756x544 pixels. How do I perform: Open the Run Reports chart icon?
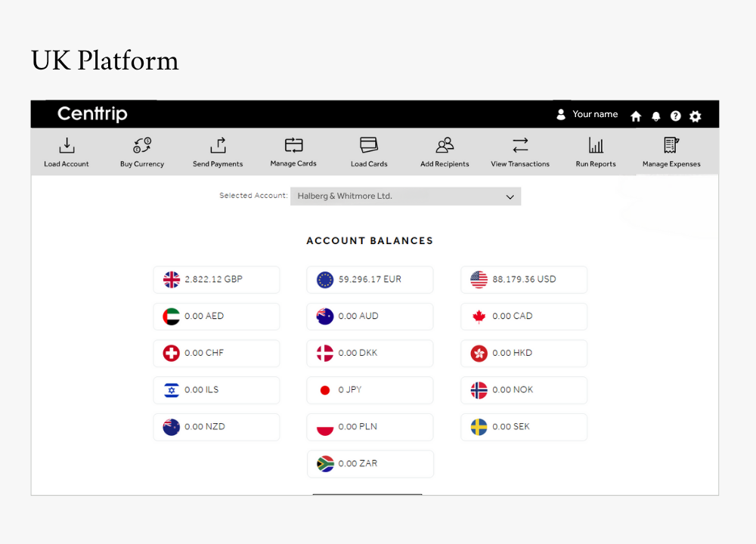596,145
